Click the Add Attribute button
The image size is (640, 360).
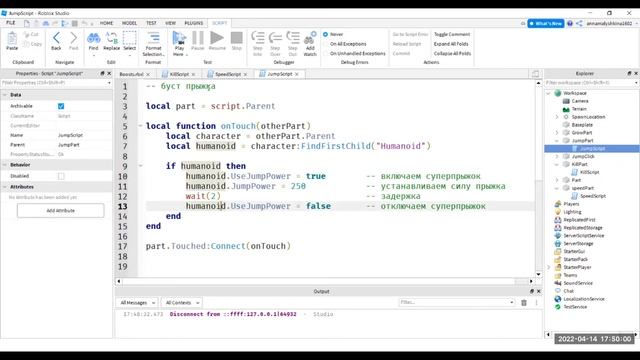coord(60,211)
